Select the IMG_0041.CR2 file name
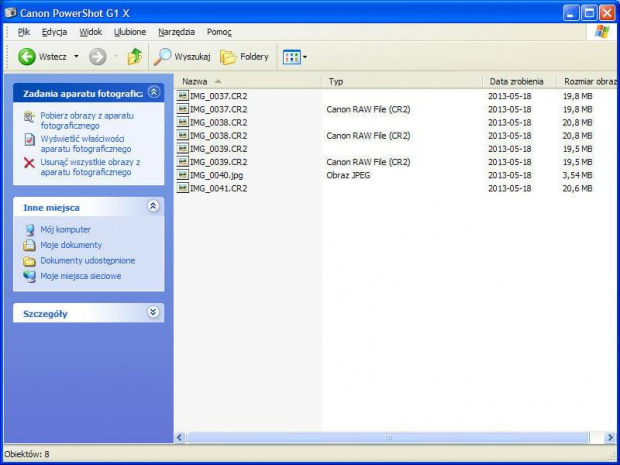The width and height of the screenshot is (620, 465). (218, 188)
